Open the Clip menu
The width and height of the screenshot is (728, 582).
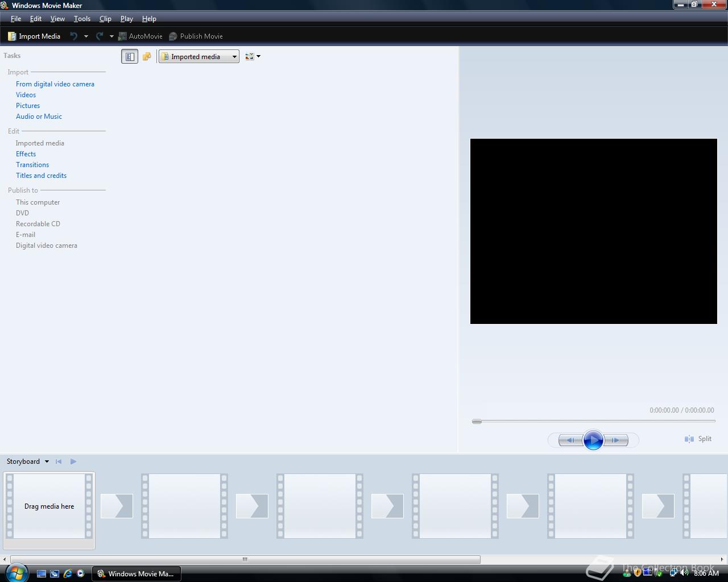pyautogui.click(x=105, y=19)
